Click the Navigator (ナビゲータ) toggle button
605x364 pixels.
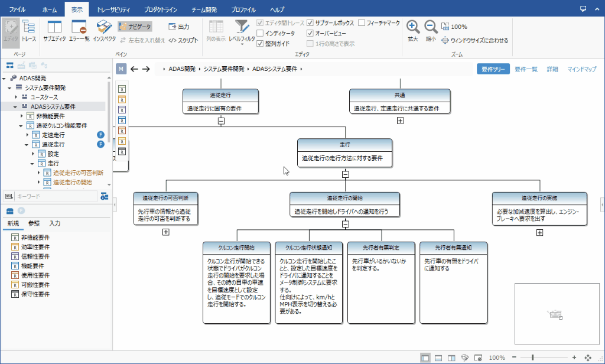click(135, 27)
